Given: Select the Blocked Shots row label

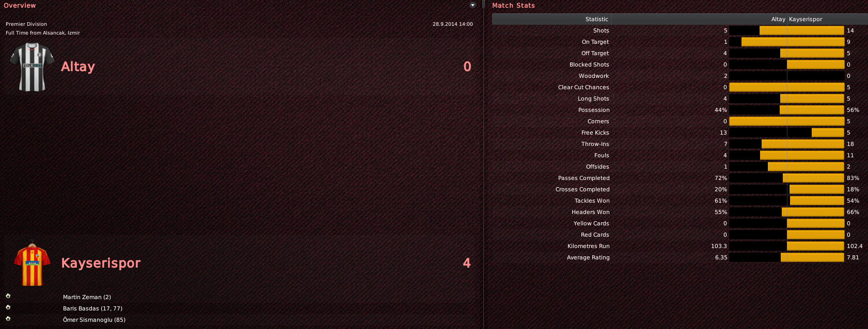Looking at the screenshot, I should pyautogui.click(x=589, y=64).
